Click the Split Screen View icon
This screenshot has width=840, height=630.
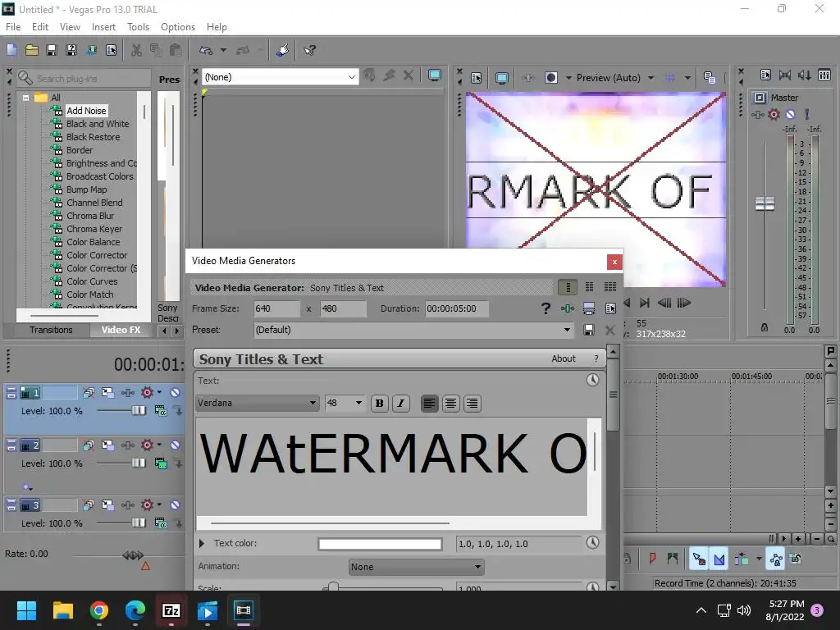pyautogui.click(x=551, y=78)
